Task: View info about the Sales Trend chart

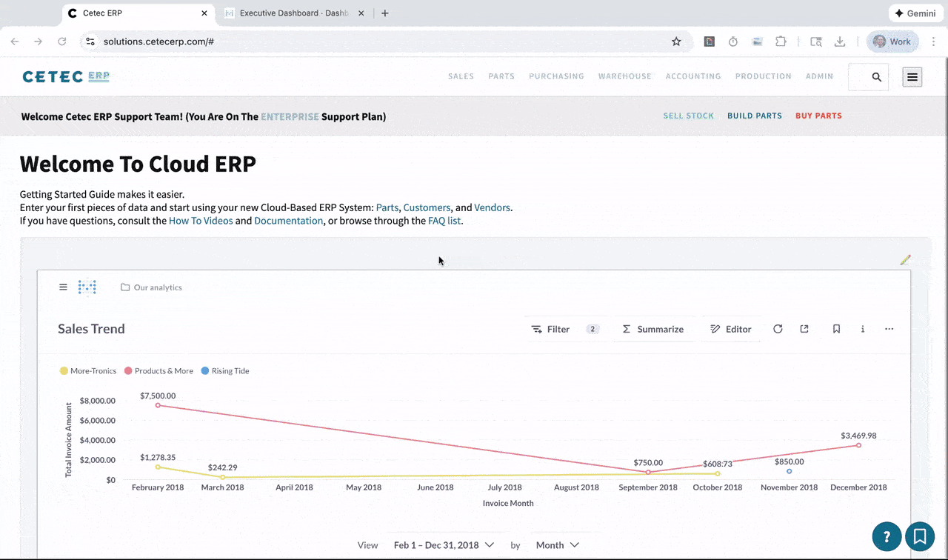Action: tap(862, 329)
